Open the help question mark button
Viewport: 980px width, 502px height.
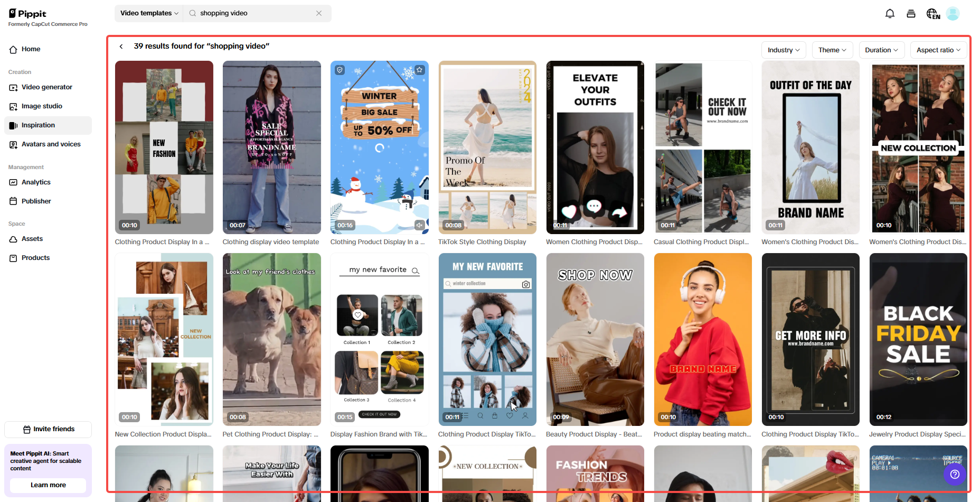pos(955,474)
